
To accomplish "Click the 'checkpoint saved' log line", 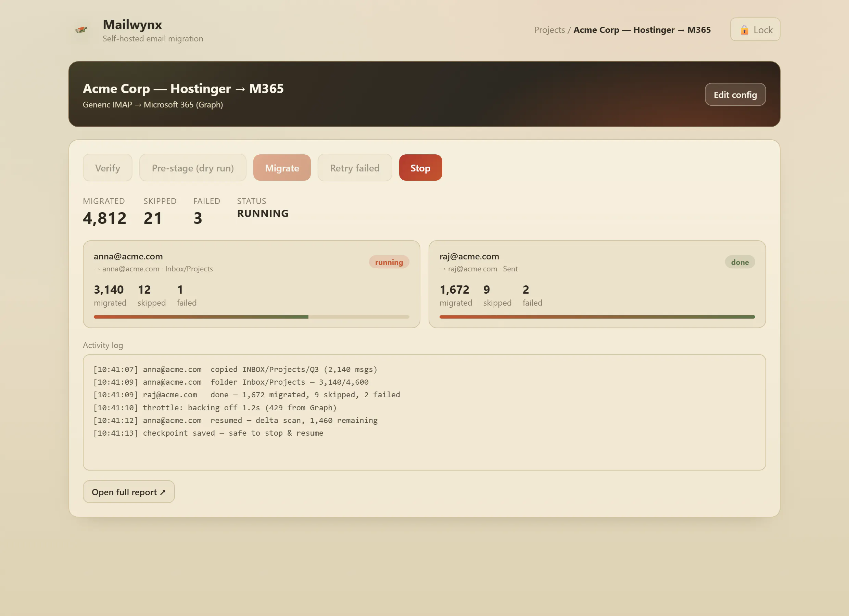I will coord(208,433).
